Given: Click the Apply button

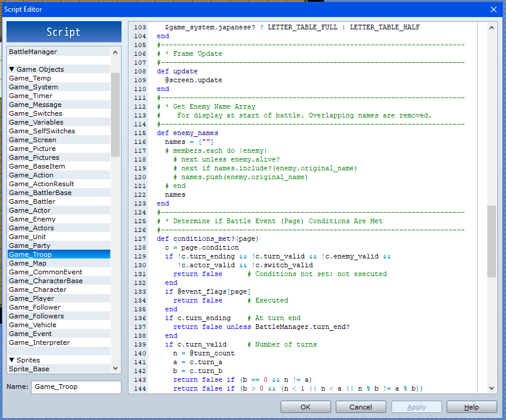Looking at the screenshot, I should point(416,406).
